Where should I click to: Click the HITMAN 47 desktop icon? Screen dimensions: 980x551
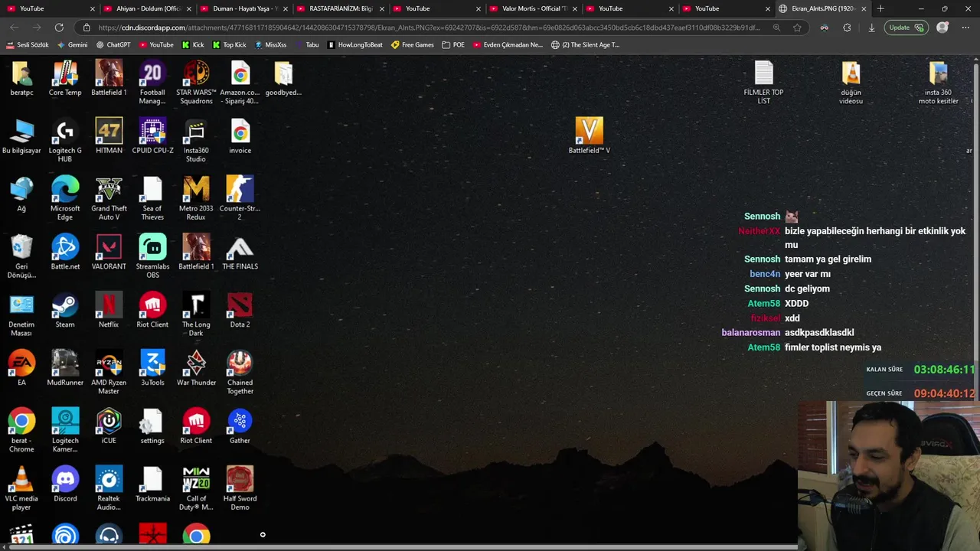point(109,136)
